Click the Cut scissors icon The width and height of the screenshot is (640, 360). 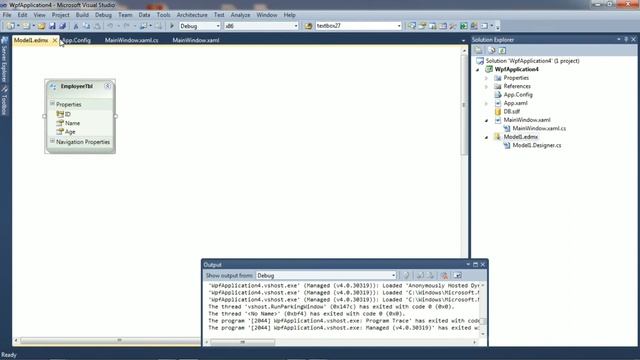point(76,26)
